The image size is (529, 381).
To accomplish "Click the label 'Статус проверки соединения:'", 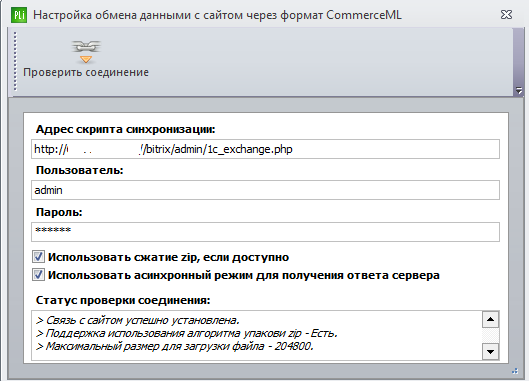I will pyautogui.click(x=123, y=300).
